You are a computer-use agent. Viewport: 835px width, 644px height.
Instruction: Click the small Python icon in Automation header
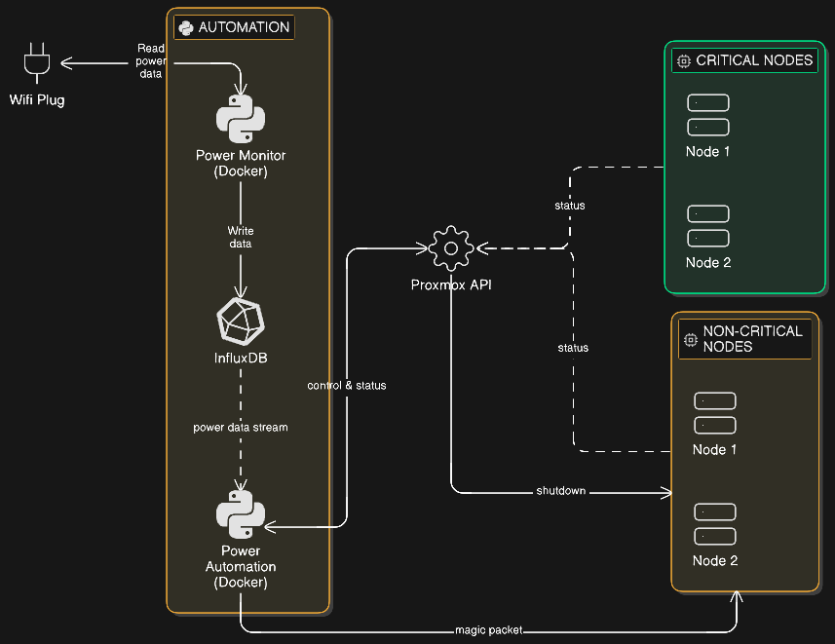pyautogui.click(x=186, y=27)
